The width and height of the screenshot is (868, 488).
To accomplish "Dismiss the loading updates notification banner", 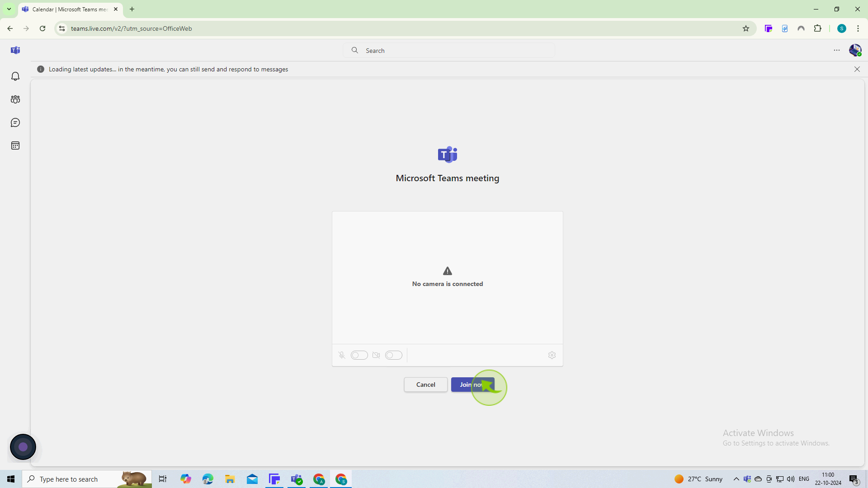I will [x=857, y=69].
